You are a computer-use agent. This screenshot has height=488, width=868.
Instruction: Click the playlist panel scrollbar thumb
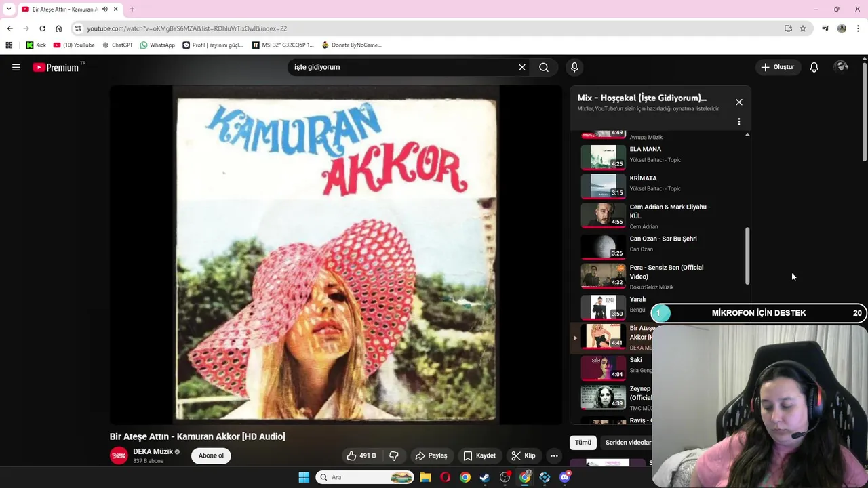tap(747, 256)
